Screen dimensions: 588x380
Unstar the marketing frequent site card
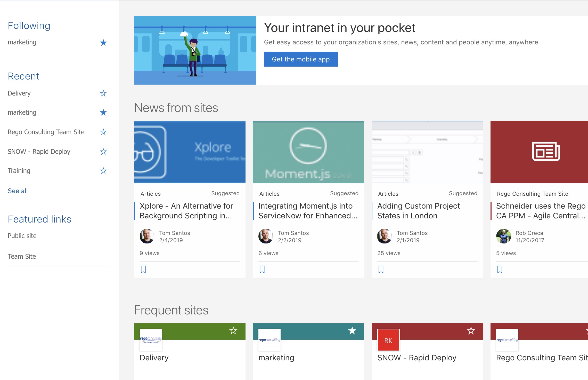coord(352,331)
